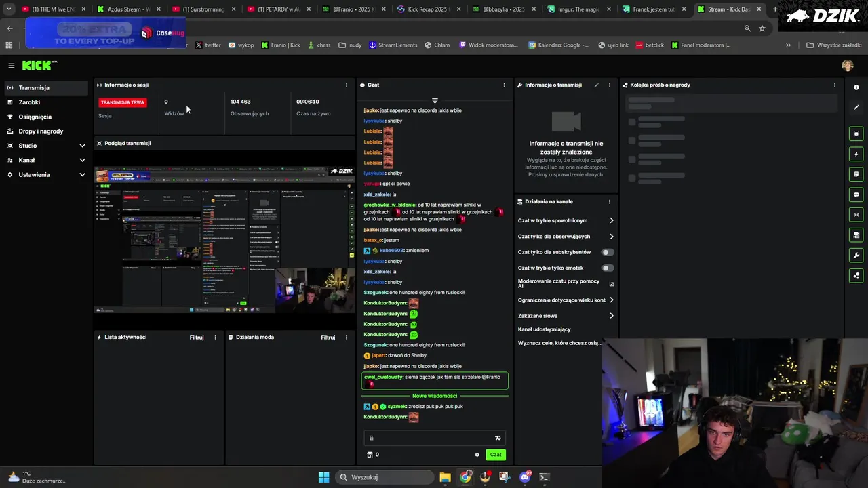Open the StreamElements bookmark
This screenshot has width=868, height=488.
[x=393, y=45]
